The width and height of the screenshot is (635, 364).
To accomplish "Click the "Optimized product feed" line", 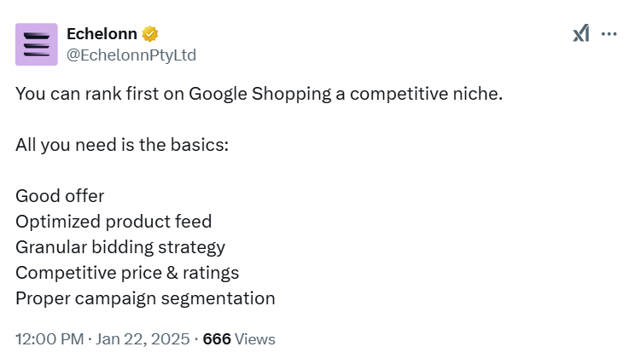I will 114,222.
